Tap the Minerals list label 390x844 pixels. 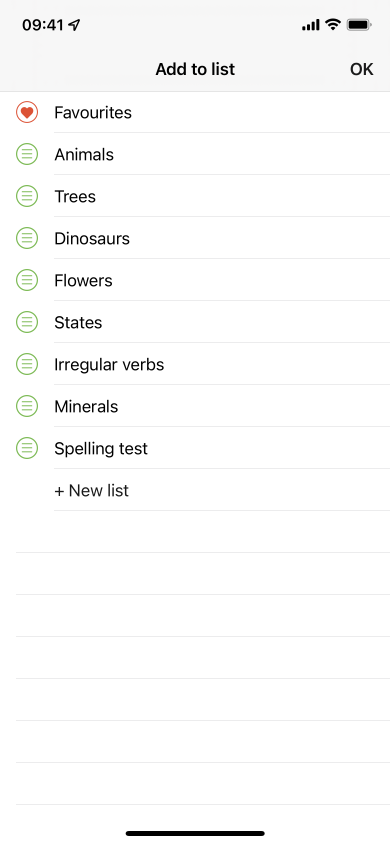coord(86,406)
